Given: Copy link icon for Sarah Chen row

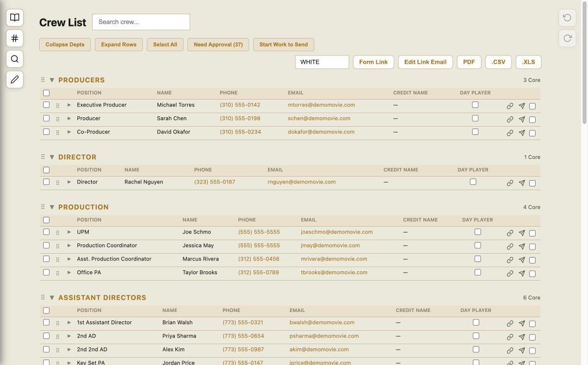Looking at the screenshot, I should pos(510,119).
